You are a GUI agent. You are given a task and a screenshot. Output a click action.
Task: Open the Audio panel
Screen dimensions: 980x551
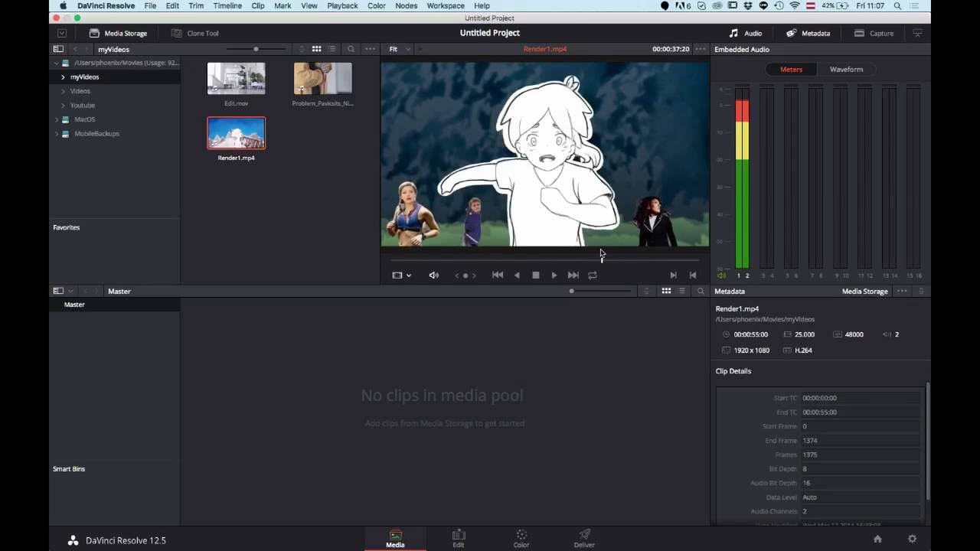pyautogui.click(x=745, y=33)
